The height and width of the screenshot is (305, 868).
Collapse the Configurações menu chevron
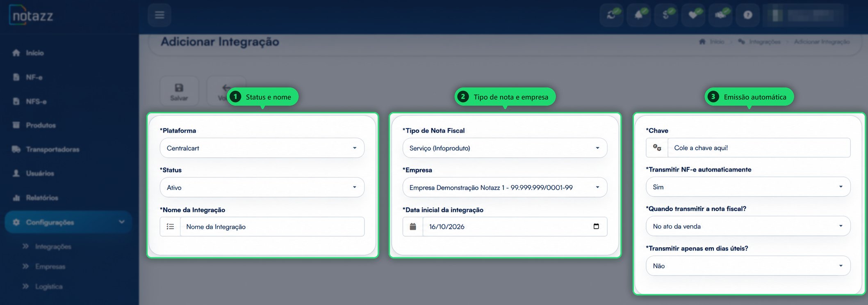tap(122, 222)
